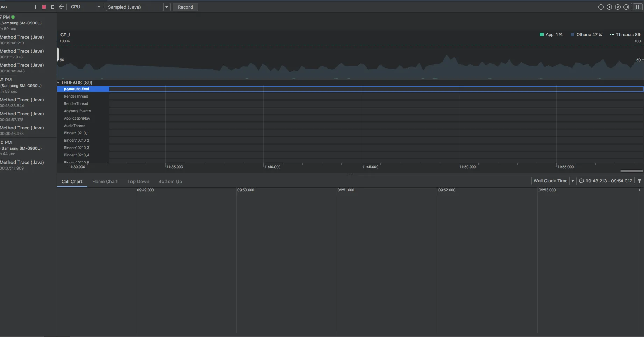Click the Record button
This screenshot has height=337, width=644.
pos(185,7)
